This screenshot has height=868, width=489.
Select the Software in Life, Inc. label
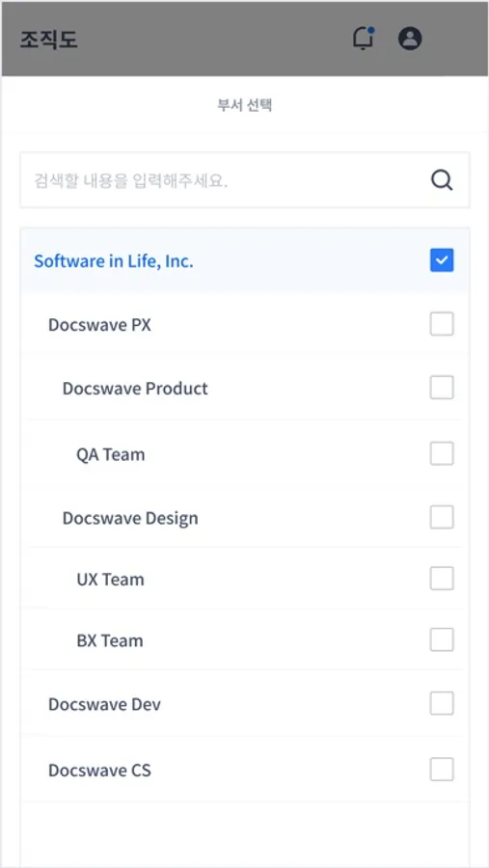114,261
